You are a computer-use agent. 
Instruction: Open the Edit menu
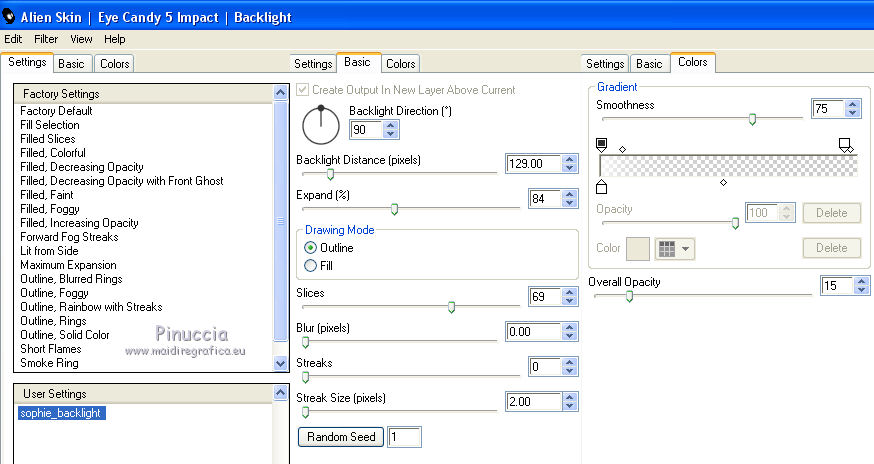(x=13, y=39)
